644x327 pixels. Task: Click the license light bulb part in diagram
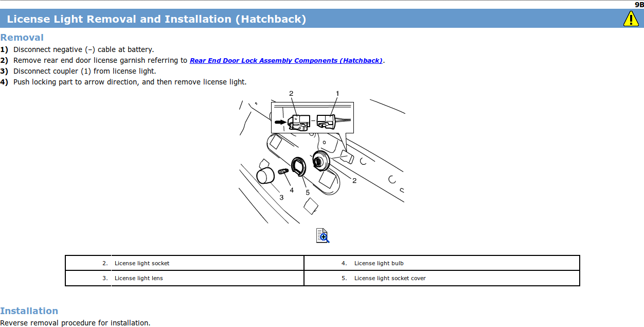pos(283,171)
